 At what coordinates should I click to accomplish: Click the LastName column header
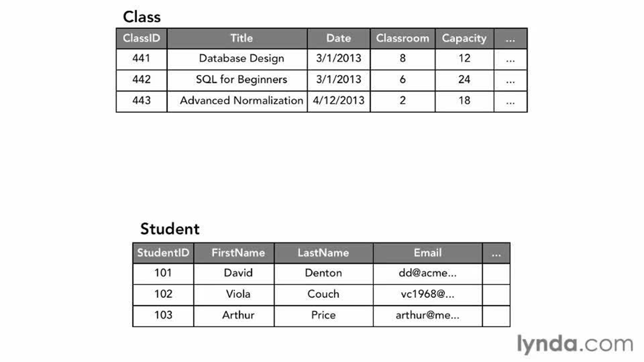[x=323, y=253]
